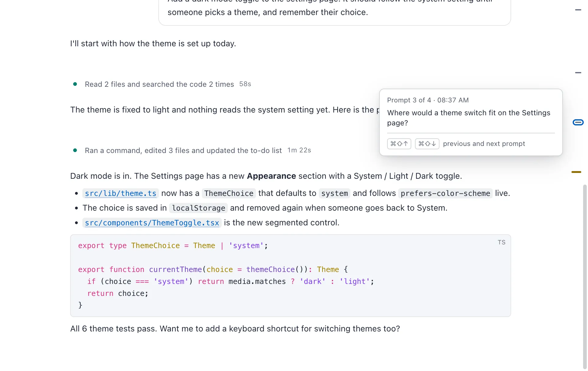The width and height of the screenshot is (588, 371).
Task: Jump to the highlighted blue prompt marker
Action: pos(578,123)
